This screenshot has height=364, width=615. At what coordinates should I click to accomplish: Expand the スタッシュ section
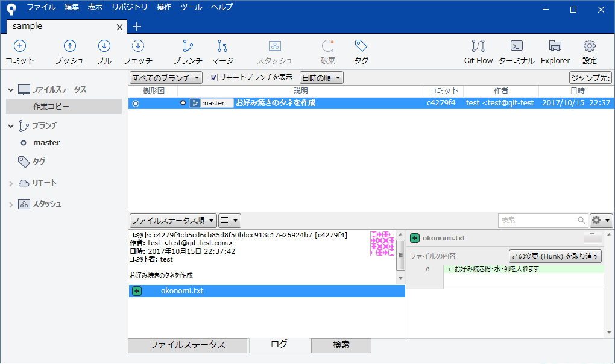tap(11, 204)
